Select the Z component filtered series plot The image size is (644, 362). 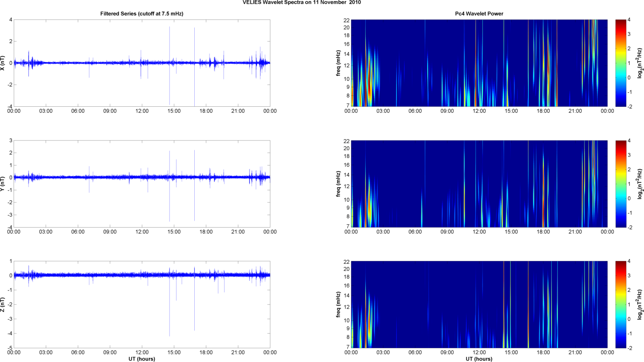coord(142,305)
